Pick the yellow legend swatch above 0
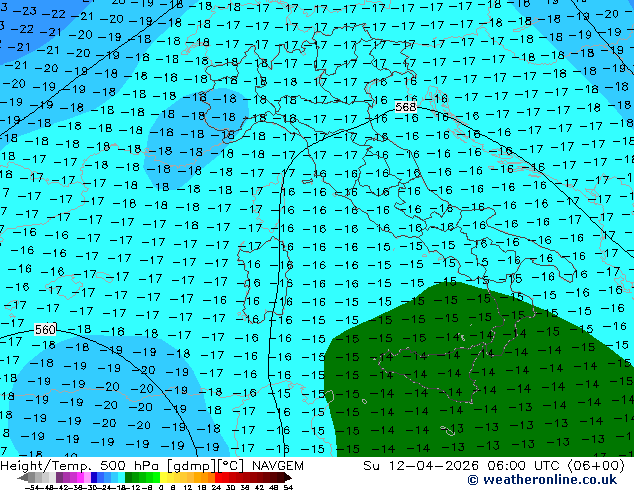634x490 pixels. tap(163, 477)
